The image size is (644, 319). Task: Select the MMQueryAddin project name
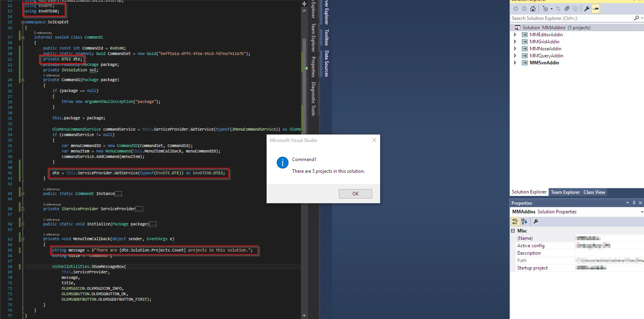tap(546, 56)
